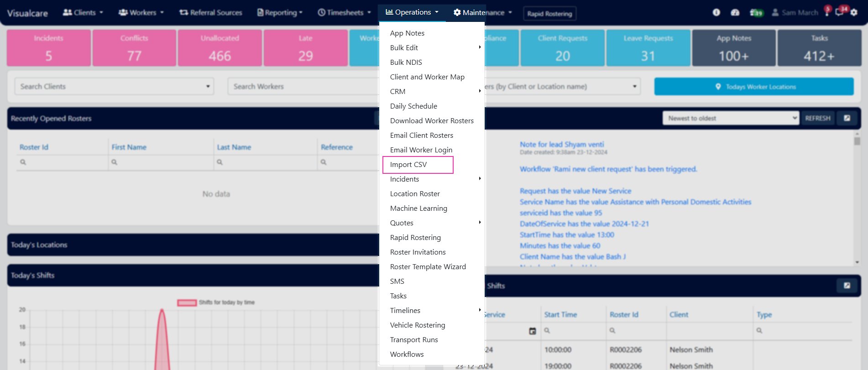Expand the Bulk Edit submenu
Viewport: 868px width, 370px height.
(x=432, y=47)
